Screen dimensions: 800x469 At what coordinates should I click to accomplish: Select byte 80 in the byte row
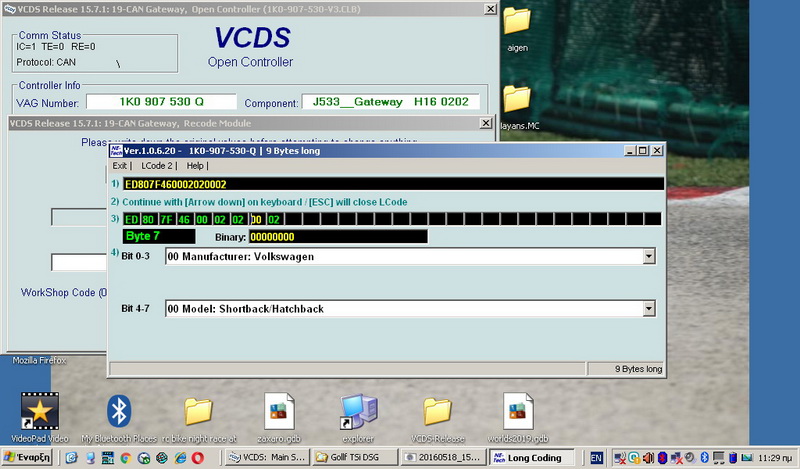[148, 219]
